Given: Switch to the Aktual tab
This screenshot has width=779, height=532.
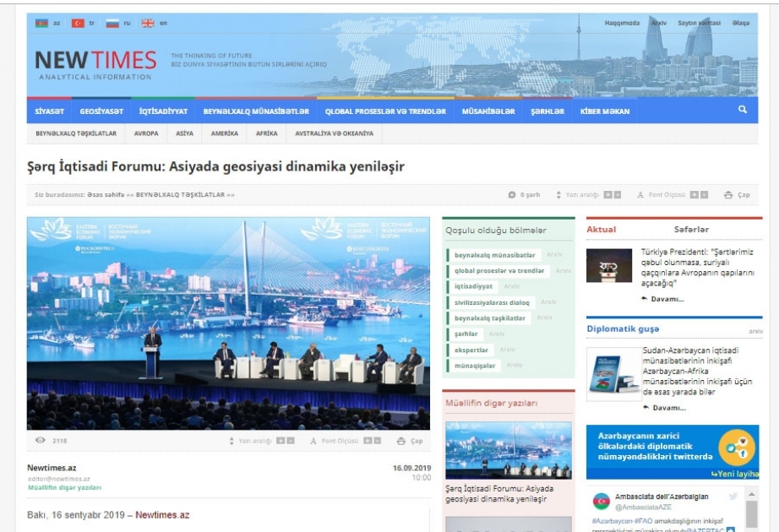Looking at the screenshot, I should tap(601, 230).
